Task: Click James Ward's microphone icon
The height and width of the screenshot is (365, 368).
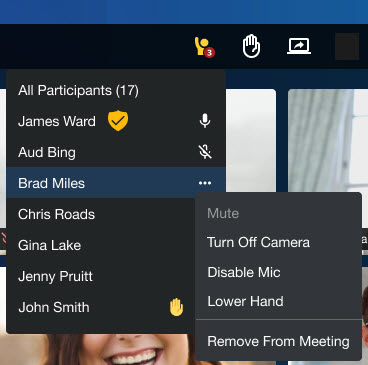Action: [x=205, y=121]
